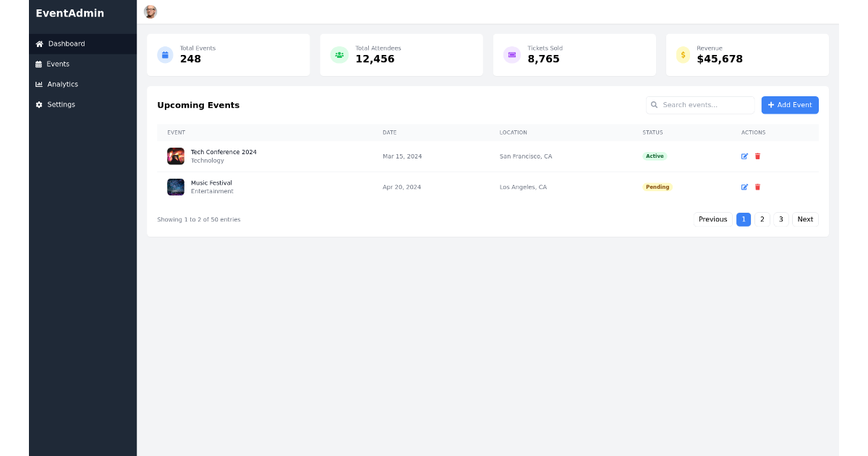Viewport: 868px width, 456px height.
Task: Click the search magnifier icon
Action: 655,105
